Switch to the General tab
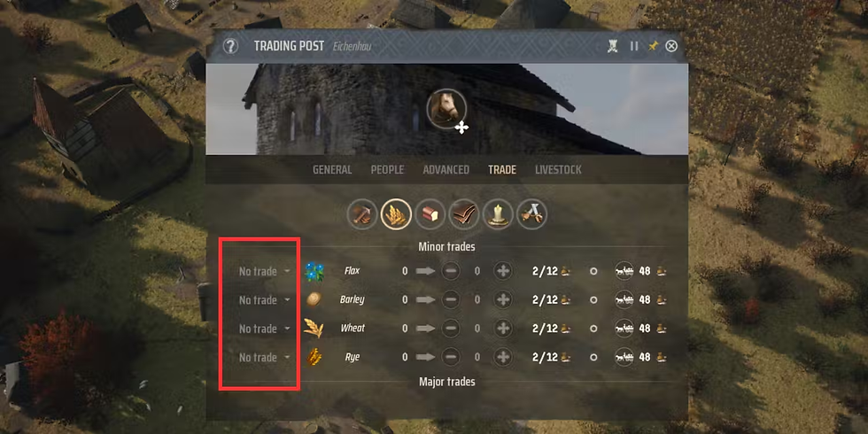The width and height of the screenshot is (868, 434). [332, 170]
